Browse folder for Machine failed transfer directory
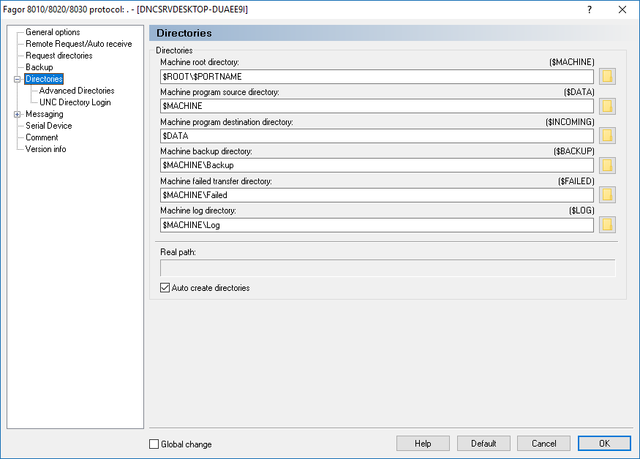The height and width of the screenshot is (459, 640). coord(607,195)
